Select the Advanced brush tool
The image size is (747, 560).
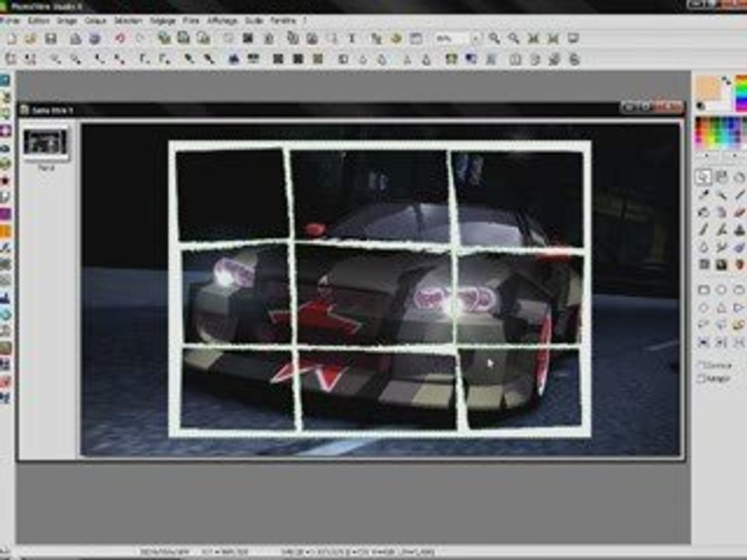[x=722, y=230]
